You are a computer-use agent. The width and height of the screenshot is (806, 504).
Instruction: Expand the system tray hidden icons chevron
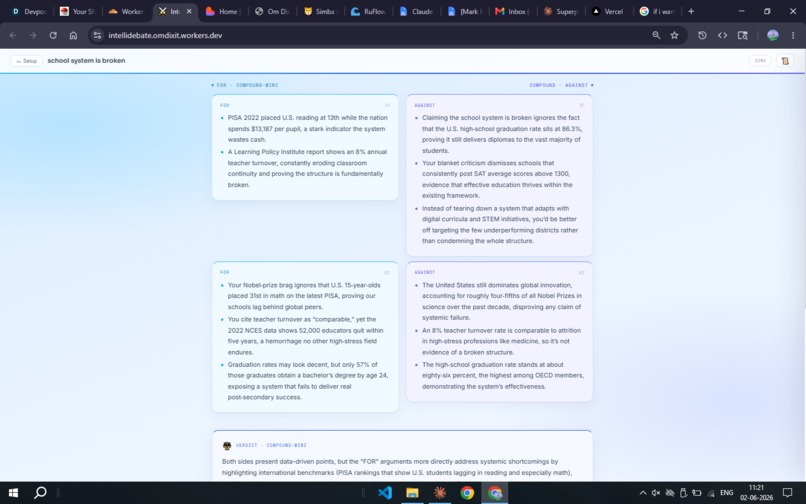pos(643,493)
